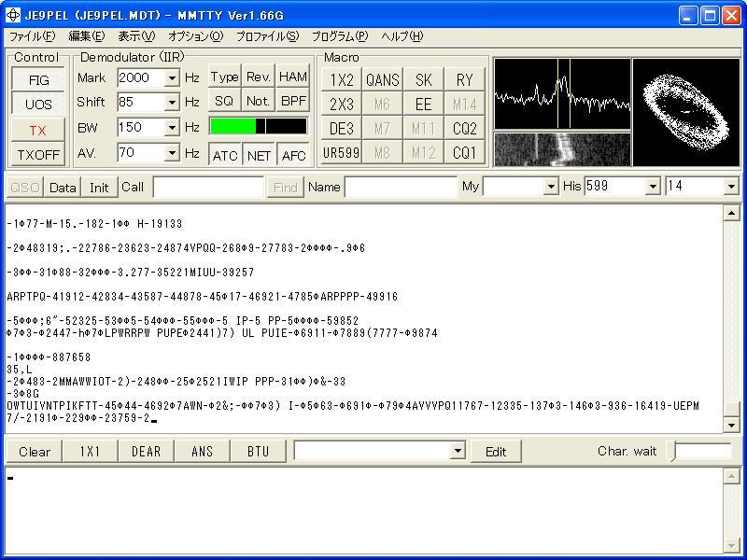This screenshot has height=560, width=747.
Task: Click the Edit button
Action: click(496, 452)
